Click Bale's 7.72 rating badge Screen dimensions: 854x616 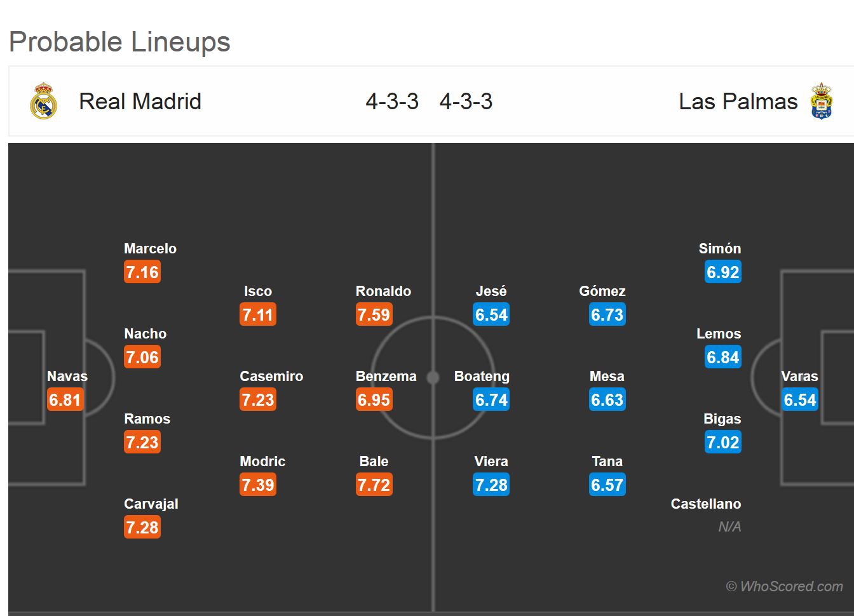click(374, 485)
